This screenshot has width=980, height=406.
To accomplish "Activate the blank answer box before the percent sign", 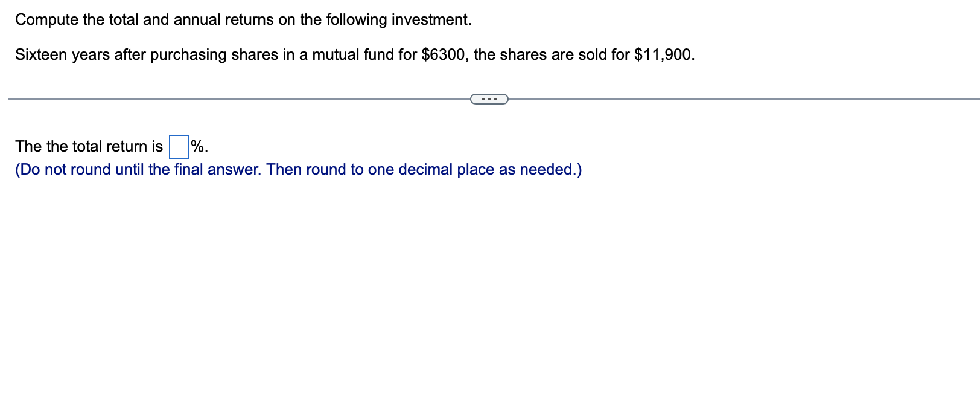I will click(x=177, y=146).
